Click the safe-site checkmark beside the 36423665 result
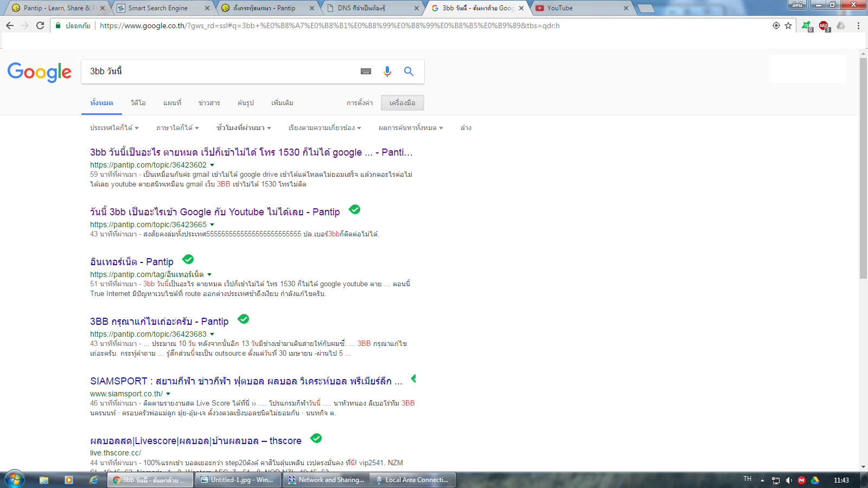Screen dimensions: 868x488 [x=354, y=209]
